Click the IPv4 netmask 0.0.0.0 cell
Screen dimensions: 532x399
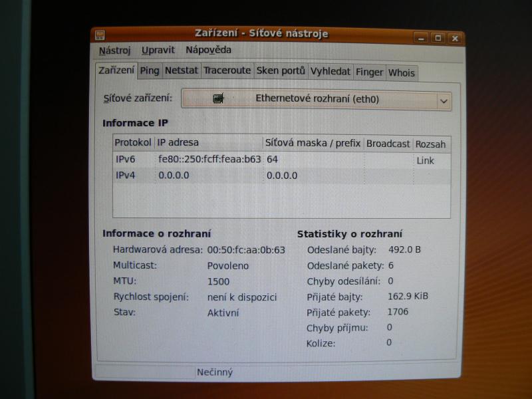point(281,176)
